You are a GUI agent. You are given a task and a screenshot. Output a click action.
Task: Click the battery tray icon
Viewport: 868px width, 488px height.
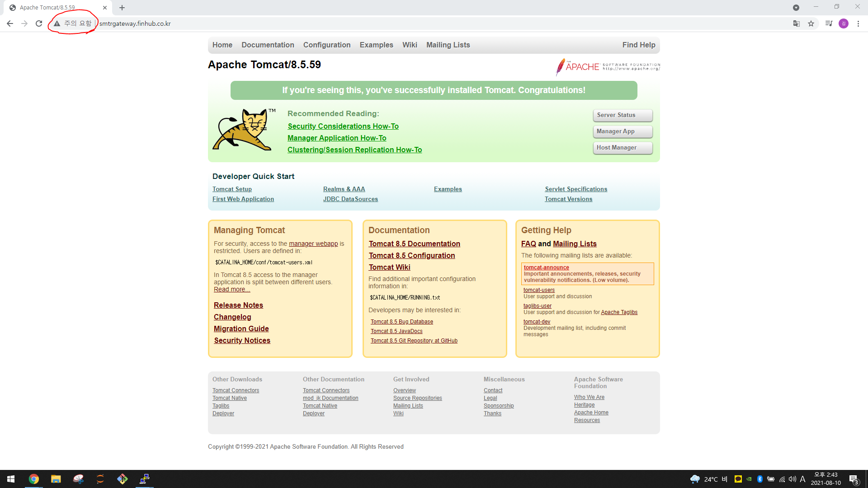pos(771,479)
